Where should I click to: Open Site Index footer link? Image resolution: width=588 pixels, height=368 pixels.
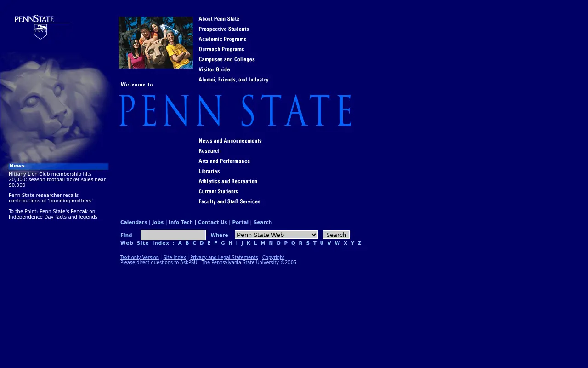(175, 257)
